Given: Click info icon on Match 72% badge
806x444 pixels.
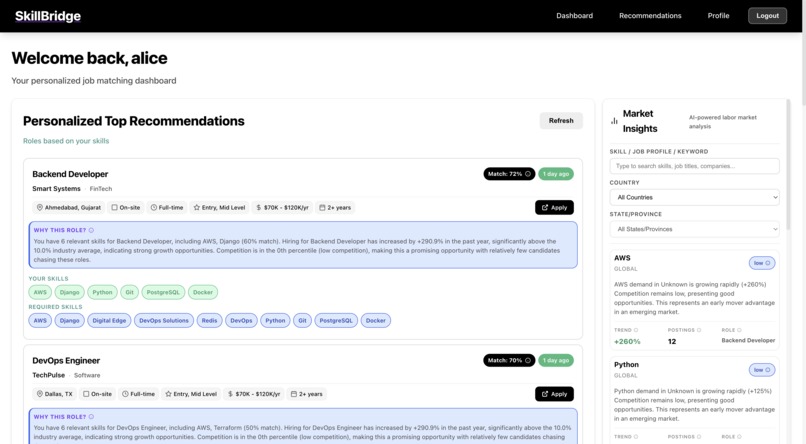Looking at the screenshot, I should click(x=528, y=174).
